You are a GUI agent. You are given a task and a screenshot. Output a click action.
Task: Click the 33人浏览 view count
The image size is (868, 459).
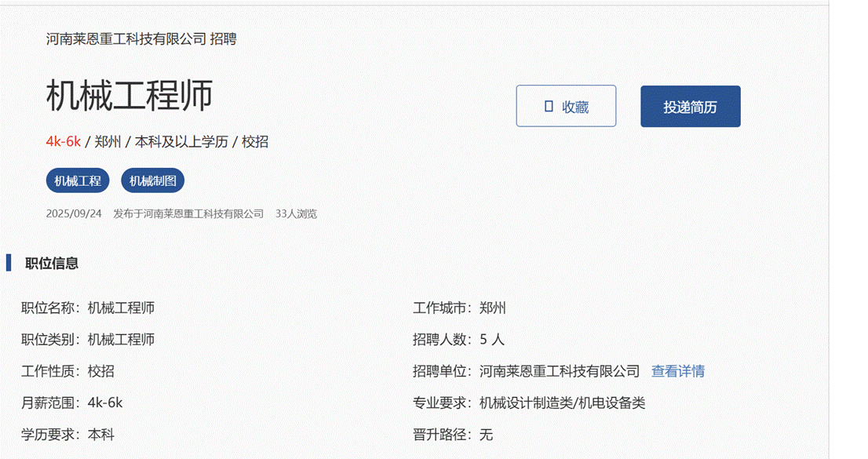296,213
